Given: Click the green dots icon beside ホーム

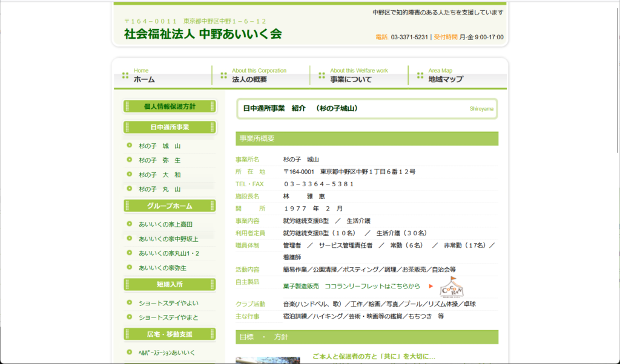Looking at the screenshot, I should point(125,76).
